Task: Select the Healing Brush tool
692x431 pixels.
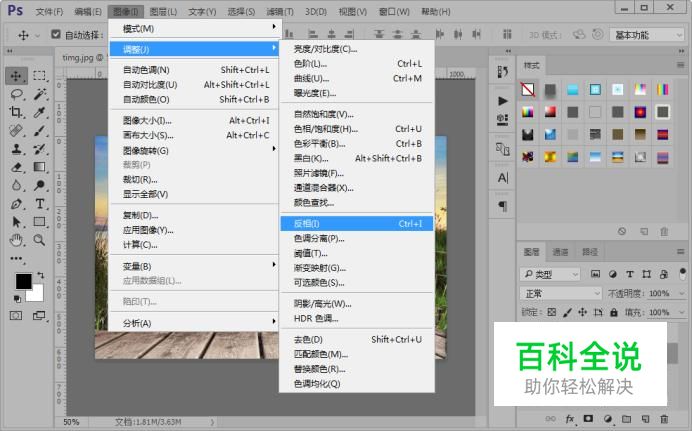Action: pos(16,131)
